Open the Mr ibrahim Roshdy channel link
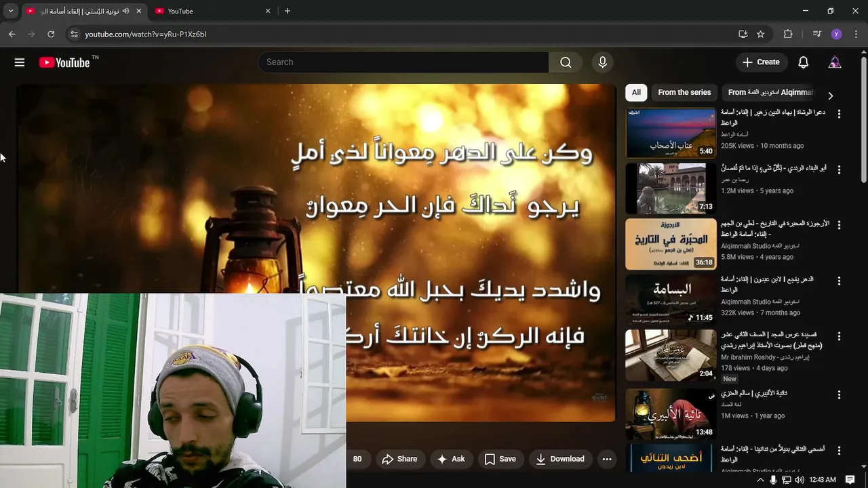This screenshot has height=488, width=868. point(765,357)
